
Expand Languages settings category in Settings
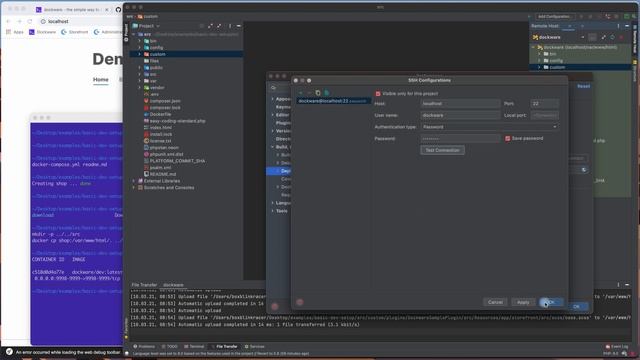(273, 203)
